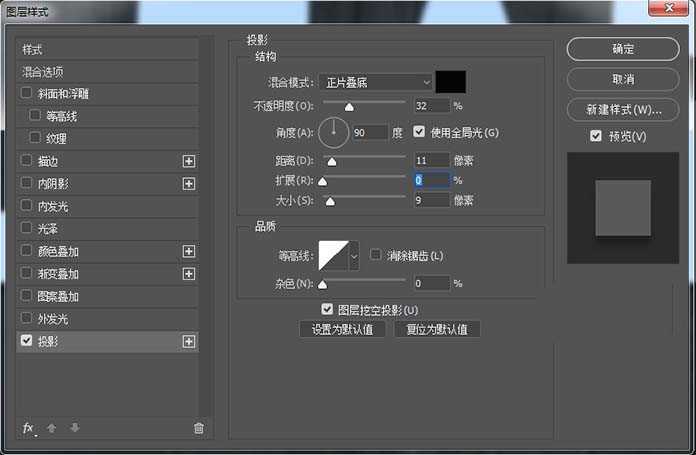This screenshot has width=696, height=455.
Task: Select the 图案叠加 effect row
Action: [107, 297]
